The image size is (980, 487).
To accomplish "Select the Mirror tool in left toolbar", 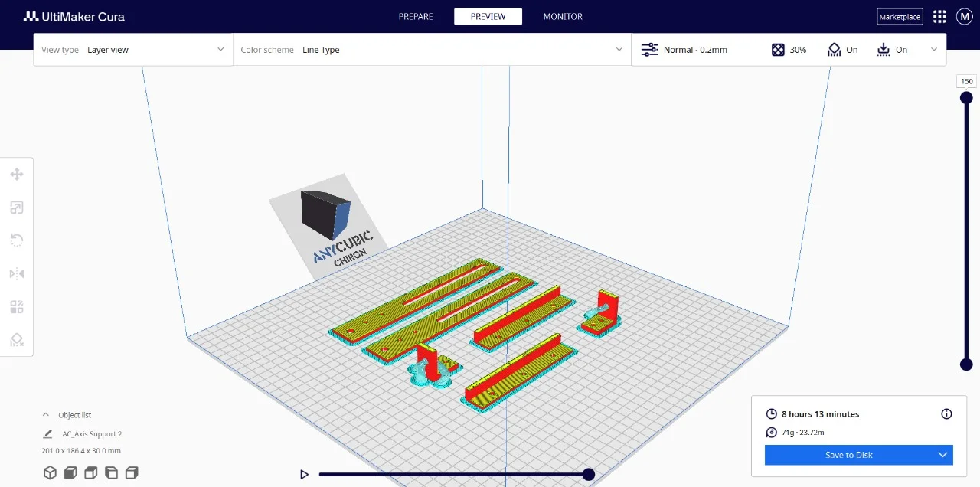I will (16, 273).
